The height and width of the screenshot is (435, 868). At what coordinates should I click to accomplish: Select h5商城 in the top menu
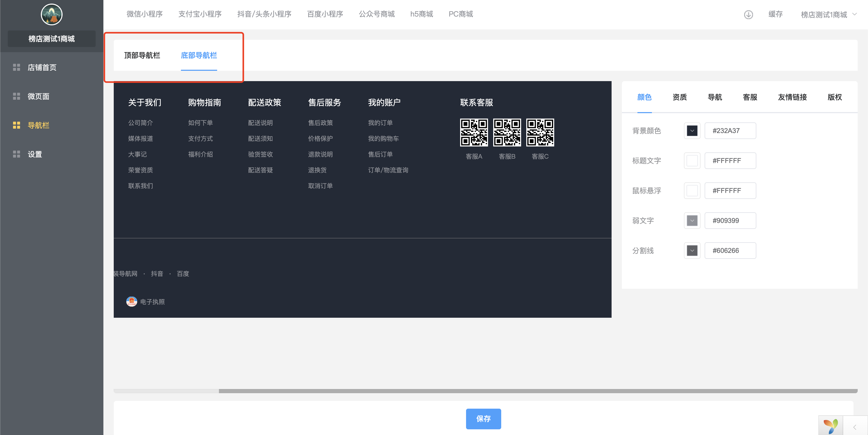pyautogui.click(x=422, y=14)
